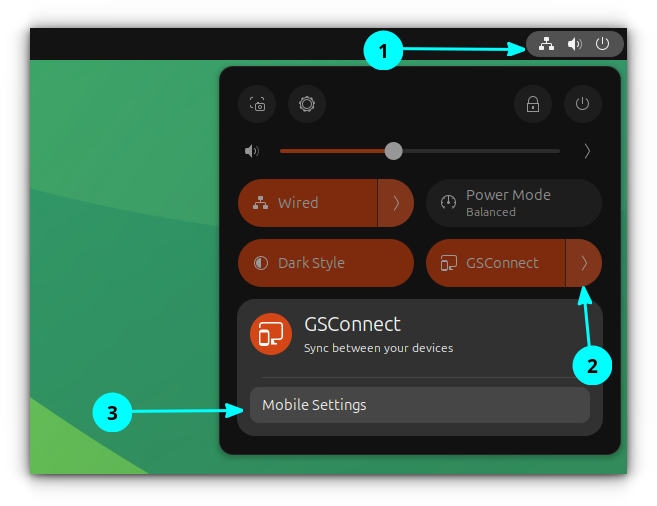Click the volume icon in the top bar
The height and width of the screenshot is (506, 657).
574,44
